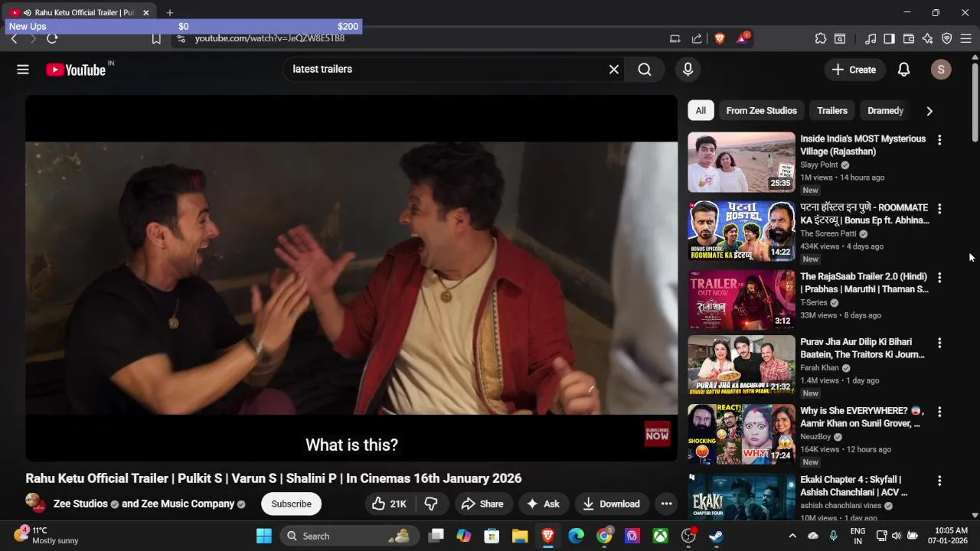
Task: Open Brave Shields lion icon
Action: (720, 38)
